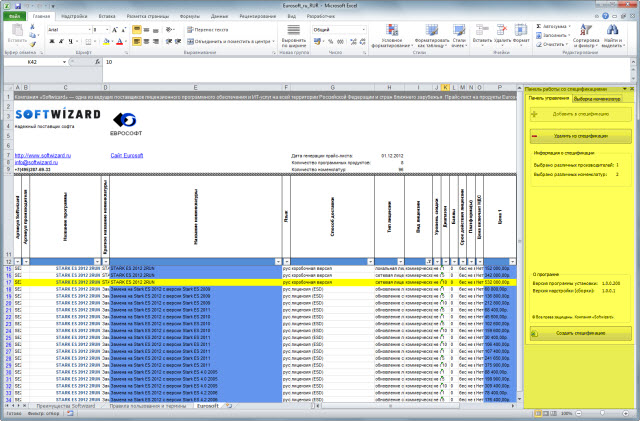This screenshot has height=421, width=640.
Task: Switch to the Вставка ribbon tab
Action: pyautogui.click(x=107, y=16)
